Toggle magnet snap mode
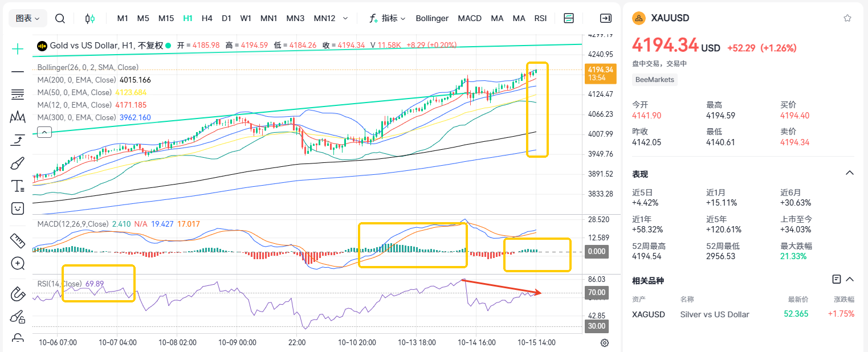The height and width of the screenshot is (352, 868). coord(18,294)
